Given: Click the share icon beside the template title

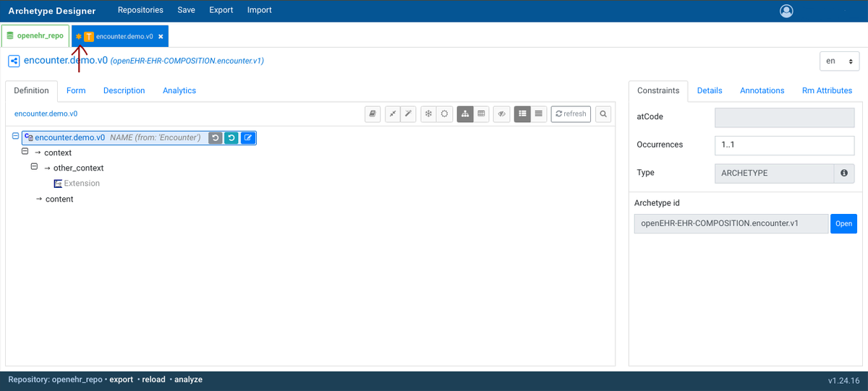Looking at the screenshot, I should pos(14,61).
